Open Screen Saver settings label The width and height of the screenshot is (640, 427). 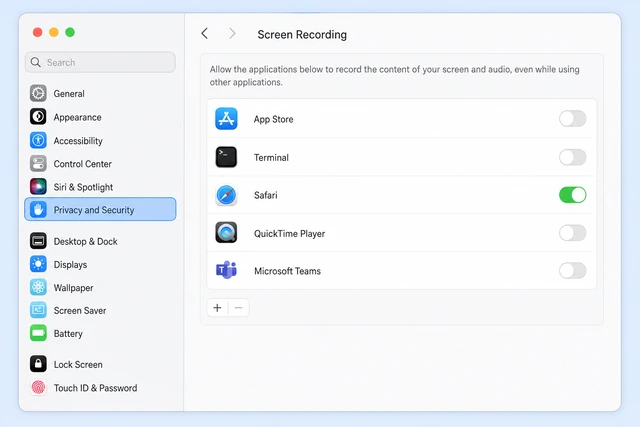[x=80, y=311]
